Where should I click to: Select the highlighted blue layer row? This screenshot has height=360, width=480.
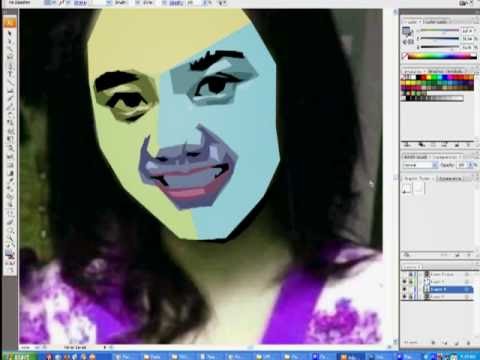click(x=448, y=290)
